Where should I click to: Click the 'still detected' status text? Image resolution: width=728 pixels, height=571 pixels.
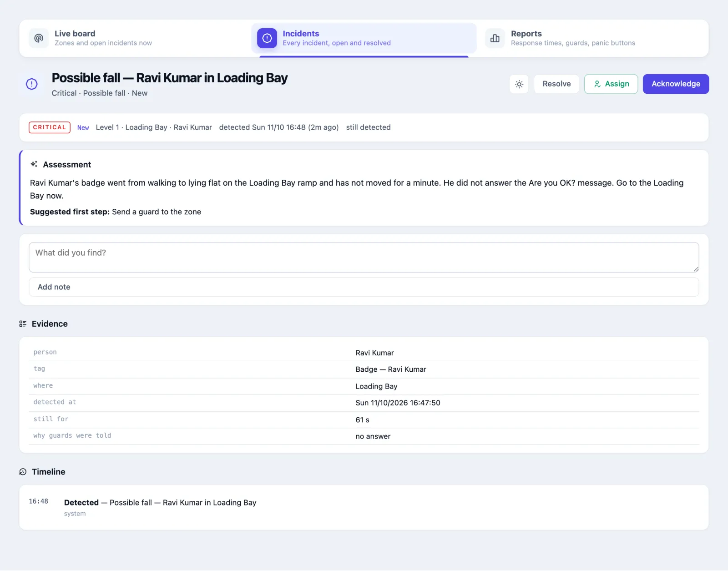click(368, 127)
